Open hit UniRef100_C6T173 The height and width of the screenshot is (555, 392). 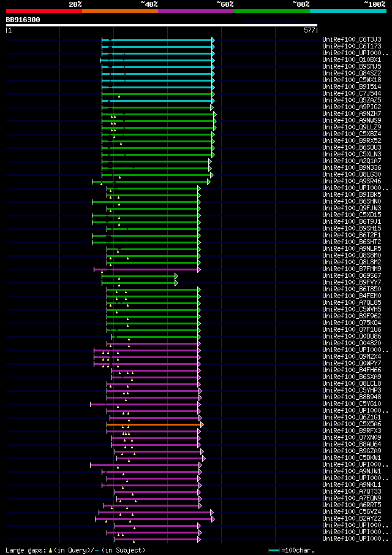click(x=352, y=46)
